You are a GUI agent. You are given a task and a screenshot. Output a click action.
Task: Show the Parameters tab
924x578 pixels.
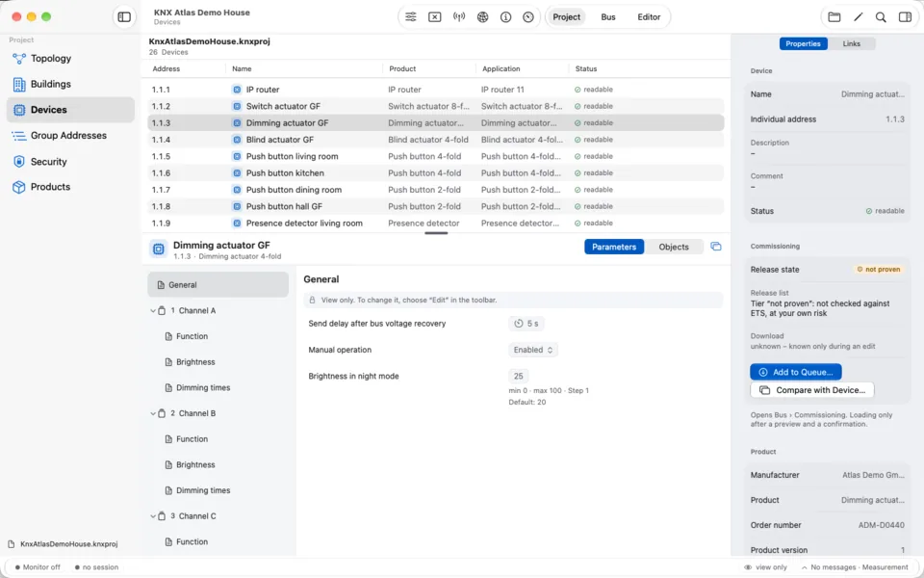614,248
